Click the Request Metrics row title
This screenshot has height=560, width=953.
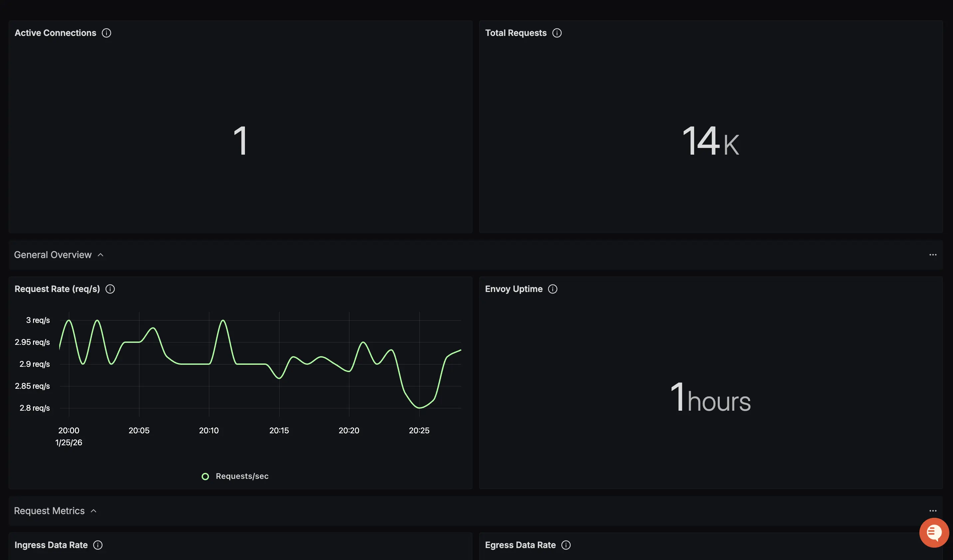[x=50, y=511]
